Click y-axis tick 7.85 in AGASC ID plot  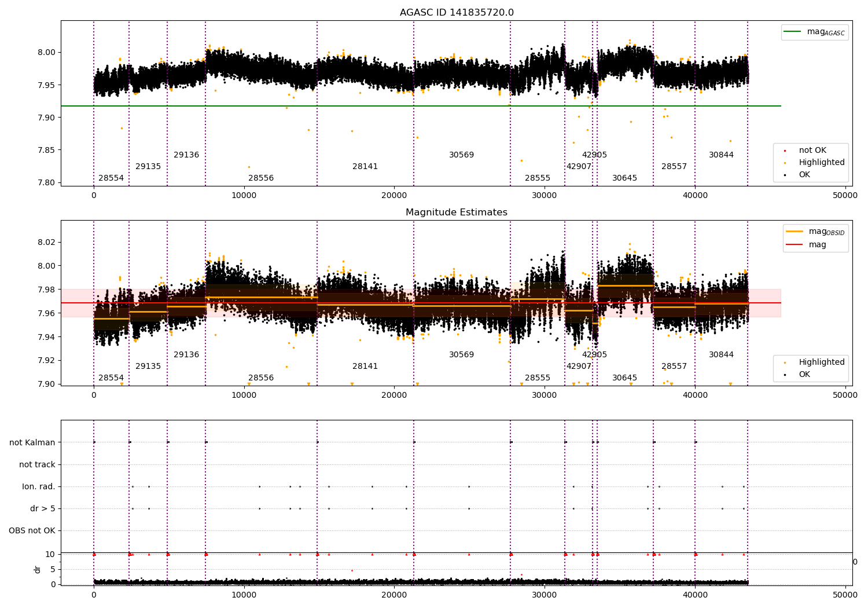click(x=46, y=150)
